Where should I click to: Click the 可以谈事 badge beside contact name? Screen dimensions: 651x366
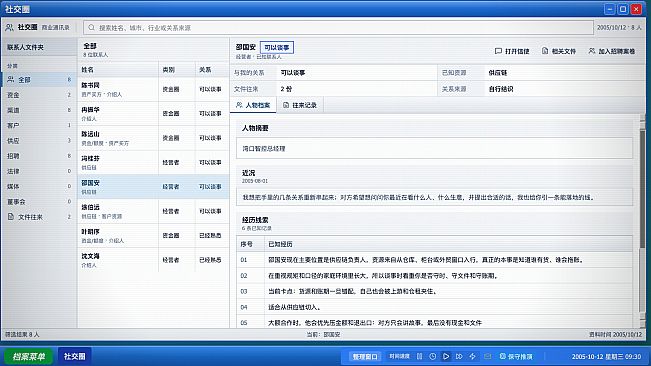pos(277,47)
